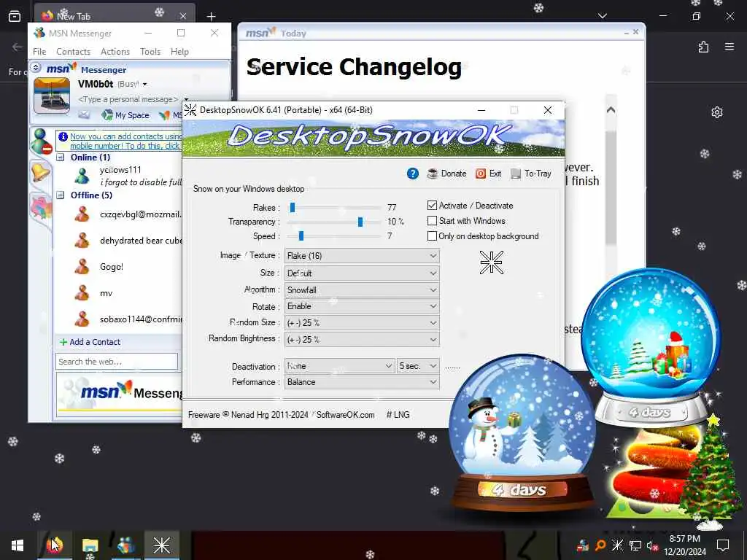747x560 pixels.
Task: Click the Gogo! contact icon
Action: click(x=82, y=267)
